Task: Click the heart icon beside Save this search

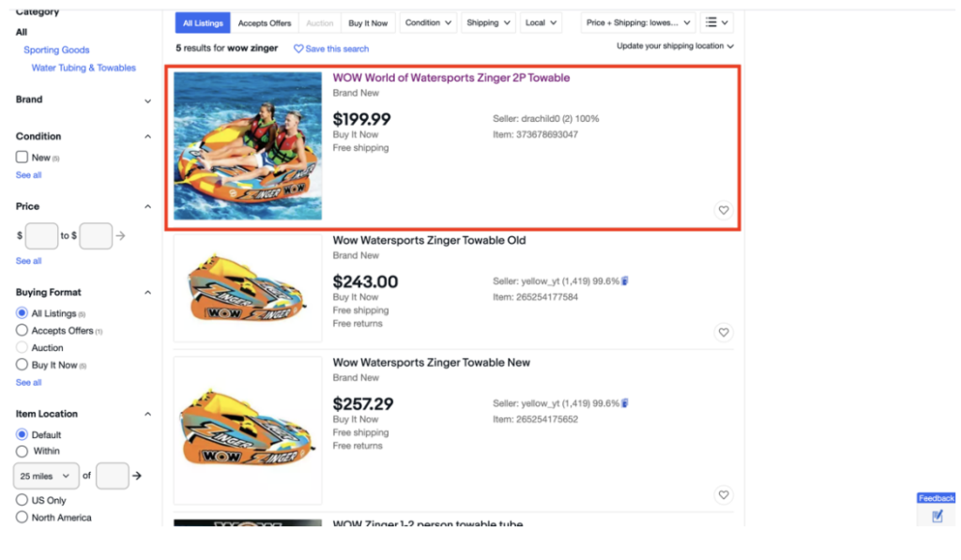Action: pyautogui.click(x=298, y=49)
